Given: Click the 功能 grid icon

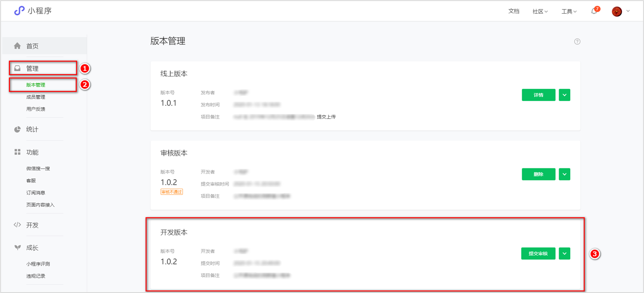Looking at the screenshot, I should point(17,152).
